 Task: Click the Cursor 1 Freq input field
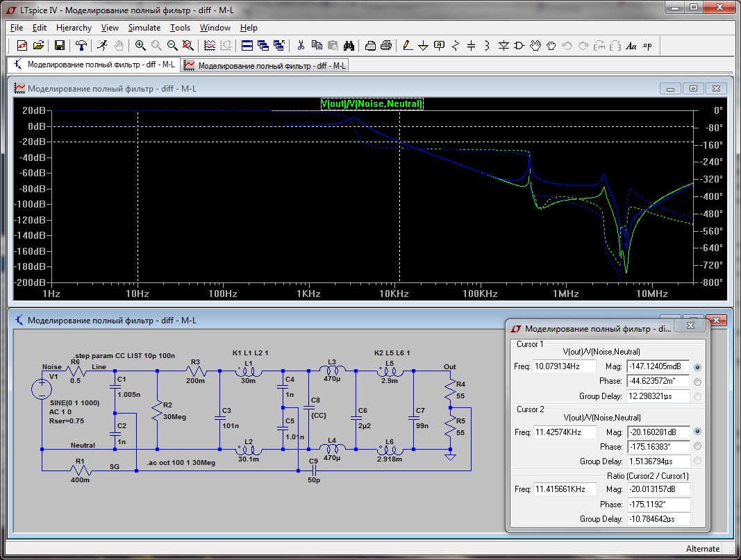565,366
